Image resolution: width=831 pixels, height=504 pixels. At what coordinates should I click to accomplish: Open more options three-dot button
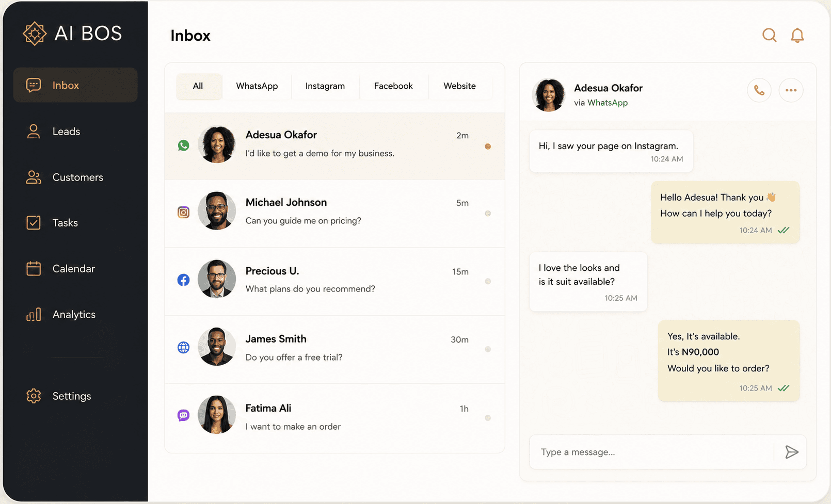click(791, 90)
